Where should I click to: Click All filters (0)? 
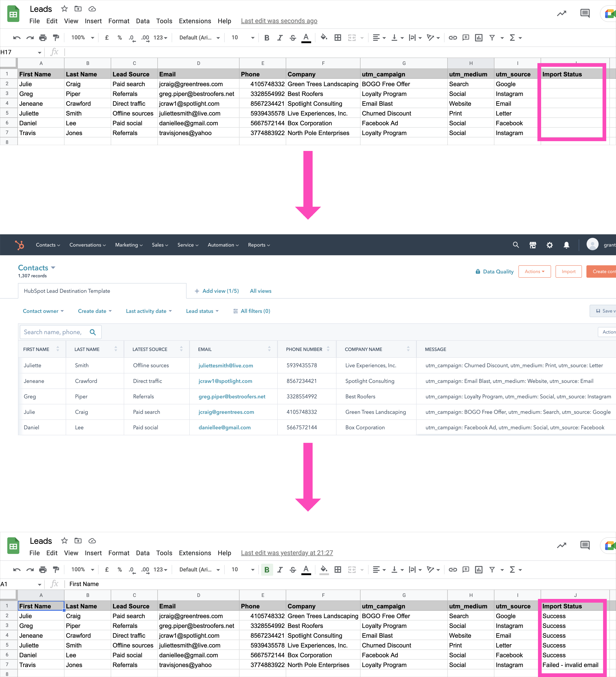[x=251, y=311]
